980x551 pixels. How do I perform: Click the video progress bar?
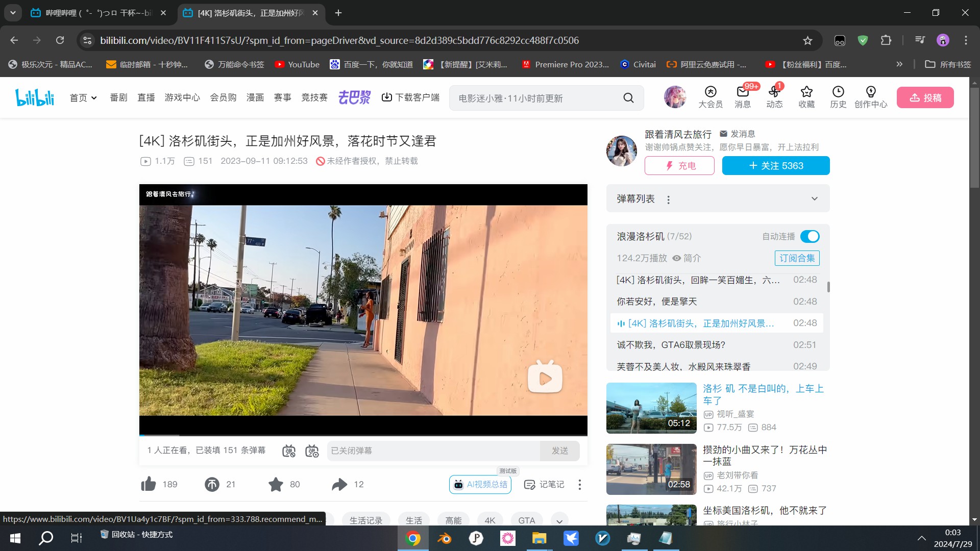(x=363, y=435)
